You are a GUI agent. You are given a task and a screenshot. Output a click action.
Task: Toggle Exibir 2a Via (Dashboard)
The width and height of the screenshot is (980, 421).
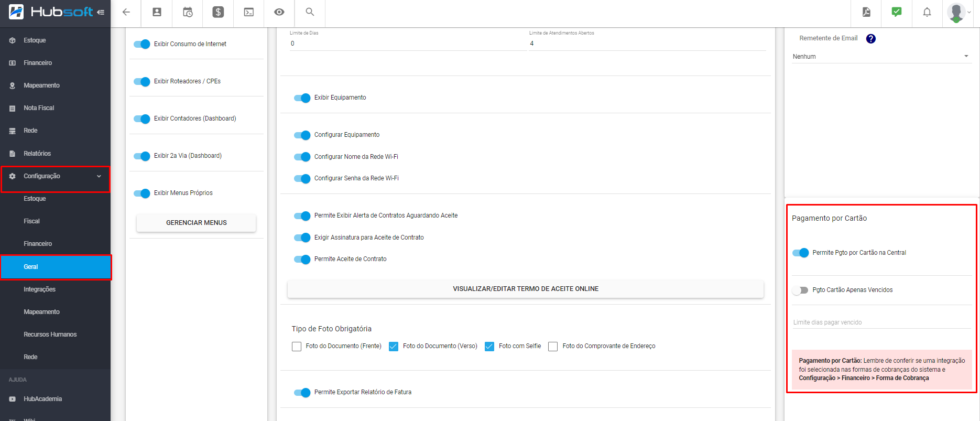[x=142, y=156]
